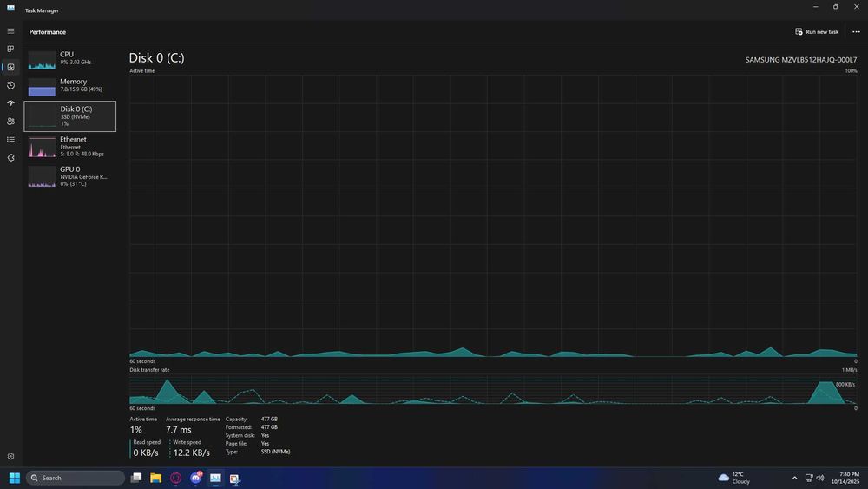The height and width of the screenshot is (489, 868).
Task: Open Task Manager settings gear
Action: [10, 456]
